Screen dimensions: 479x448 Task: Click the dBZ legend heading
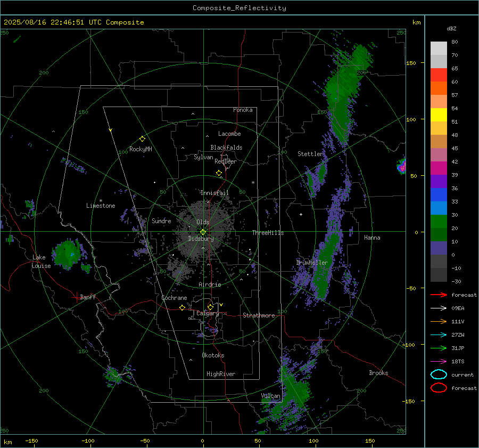pyautogui.click(x=451, y=29)
